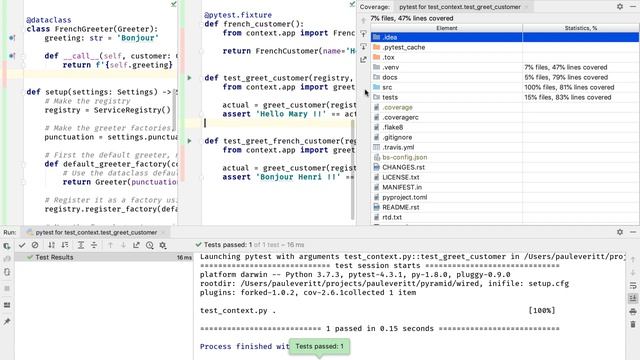The width and height of the screenshot is (640, 360).
Task: Click Collapse All in test toolbar
Action: [x=94, y=245]
